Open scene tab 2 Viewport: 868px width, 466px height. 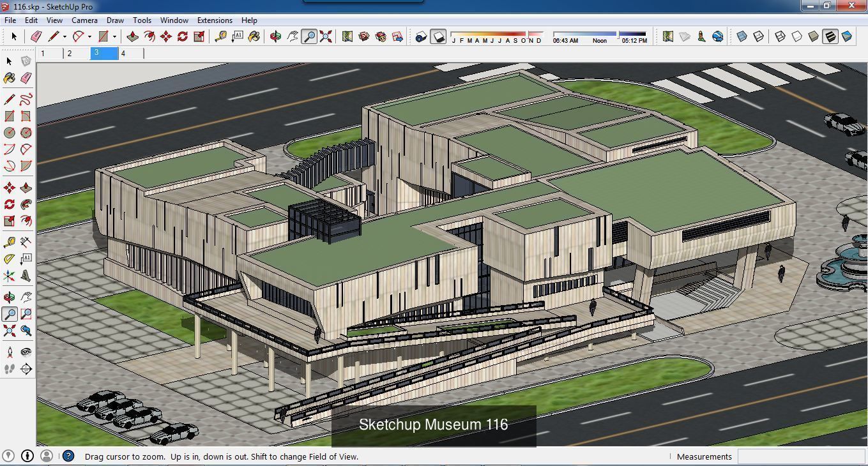(77, 54)
